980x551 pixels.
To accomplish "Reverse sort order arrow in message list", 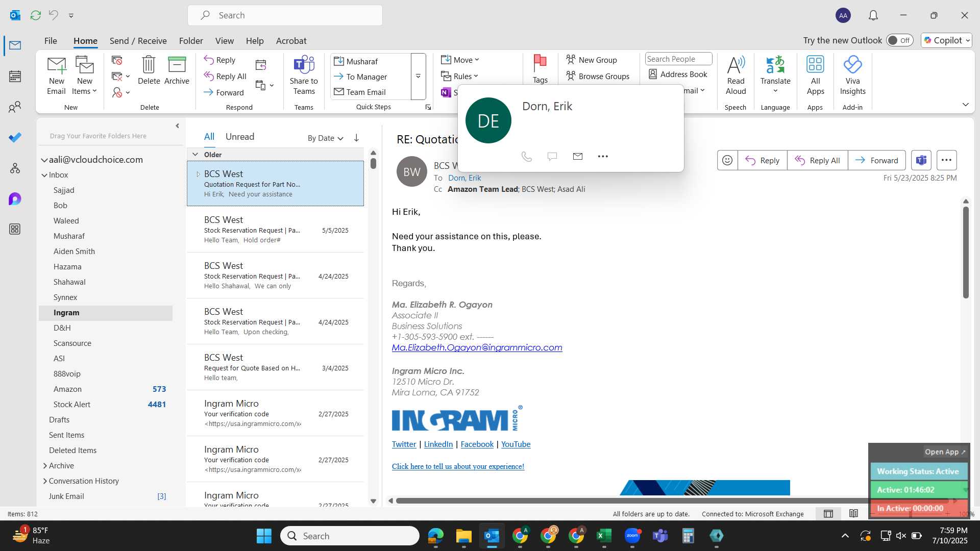I will tap(356, 138).
